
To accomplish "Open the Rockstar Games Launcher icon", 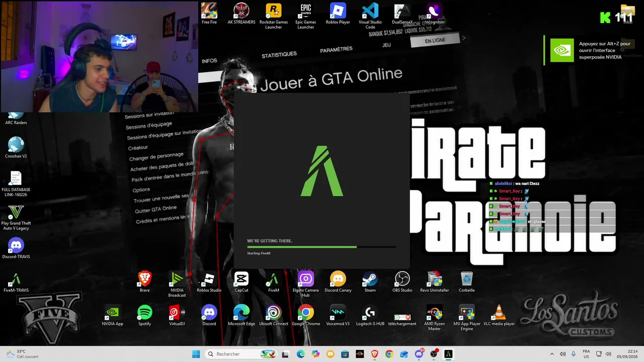I will [x=273, y=16].
